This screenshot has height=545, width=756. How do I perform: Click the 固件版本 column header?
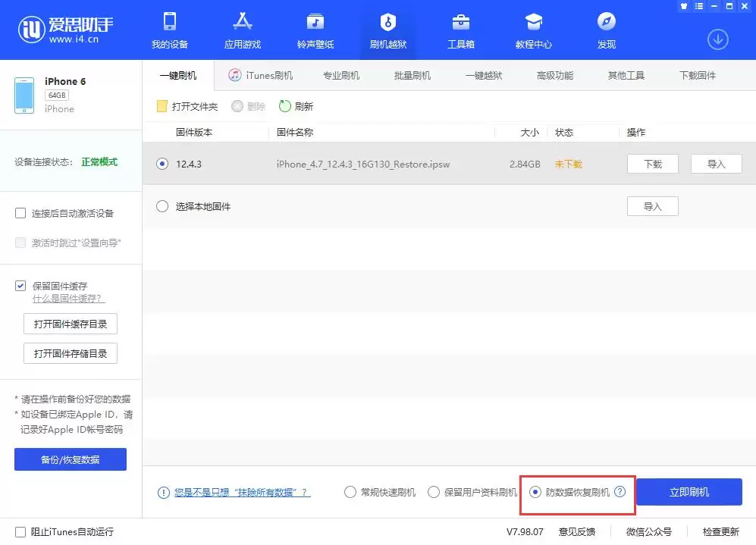(194, 132)
